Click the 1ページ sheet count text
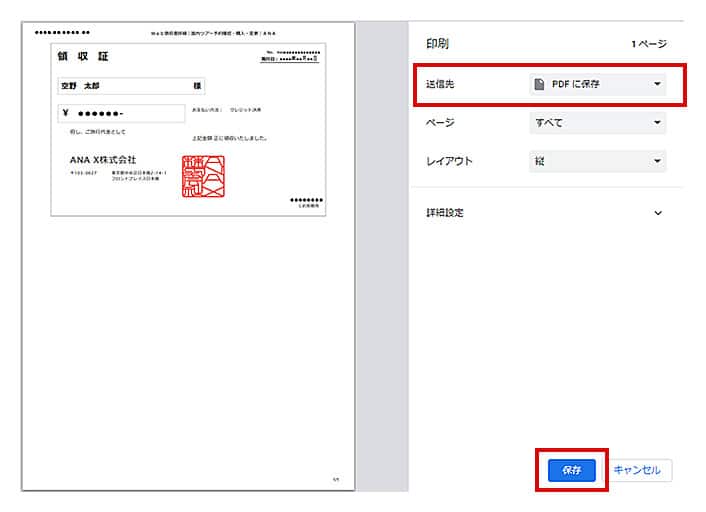This screenshot has width=706, height=512. coord(648,44)
